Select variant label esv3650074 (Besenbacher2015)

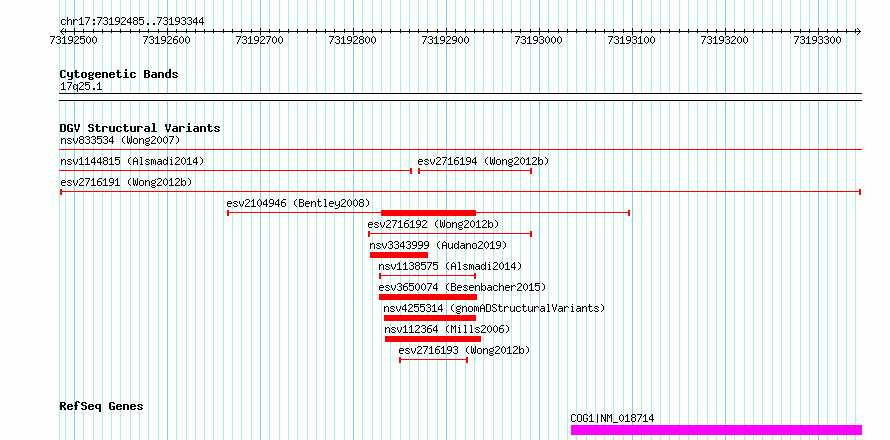point(462,287)
